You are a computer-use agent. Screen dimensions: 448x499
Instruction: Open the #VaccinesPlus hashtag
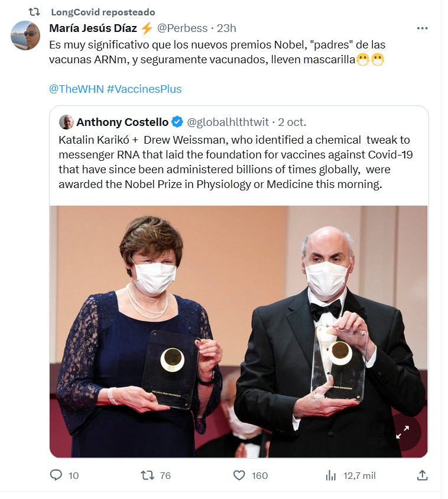pyautogui.click(x=144, y=89)
